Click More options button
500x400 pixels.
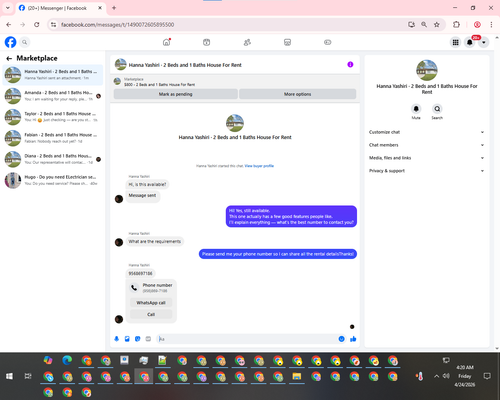point(298,94)
